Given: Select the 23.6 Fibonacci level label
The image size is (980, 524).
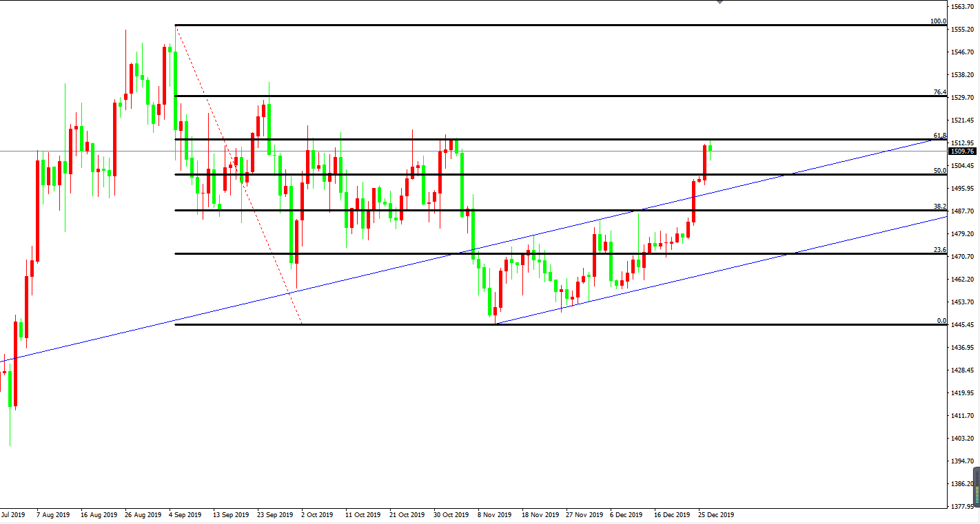Looking at the screenshot, I should (x=939, y=250).
